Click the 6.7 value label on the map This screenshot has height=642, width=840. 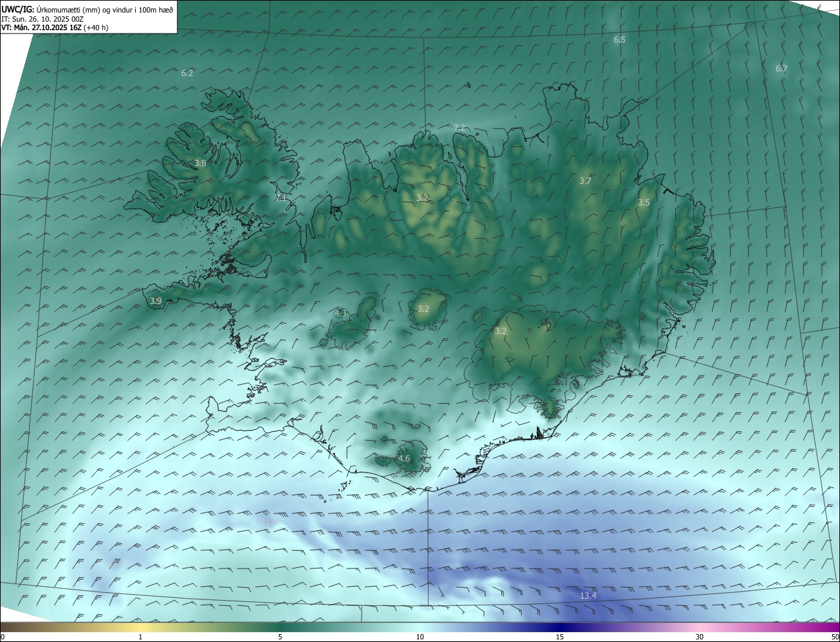tap(781, 68)
